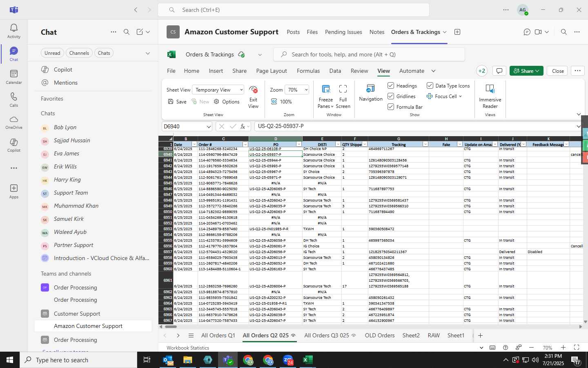Click the green Share button
588x368 pixels.
[526, 71]
